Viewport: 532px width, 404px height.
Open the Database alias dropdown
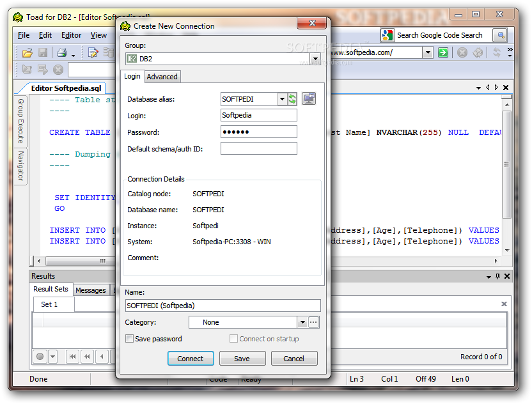[x=282, y=99]
